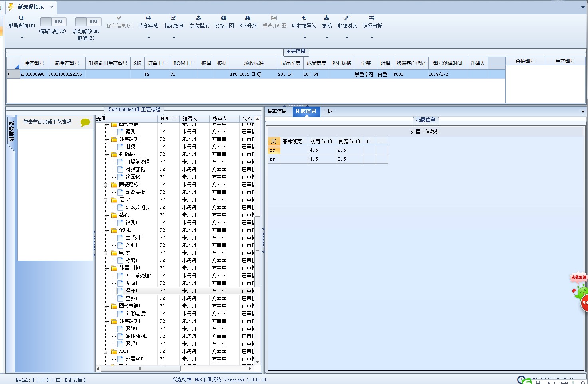Click the 外层蚀刻1 folder icon
Screen dimensions: 588x384
pyautogui.click(x=114, y=321)
